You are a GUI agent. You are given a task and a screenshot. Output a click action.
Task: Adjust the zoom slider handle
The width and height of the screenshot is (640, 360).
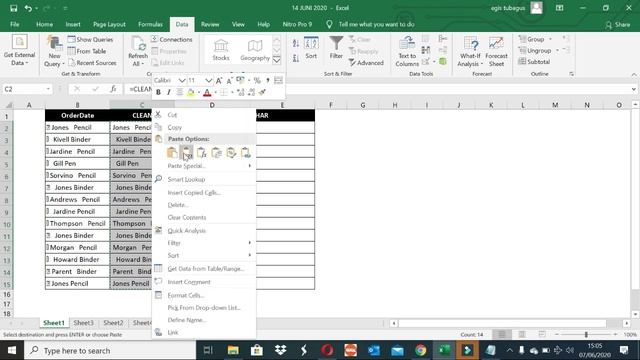(x=586, y=334)
